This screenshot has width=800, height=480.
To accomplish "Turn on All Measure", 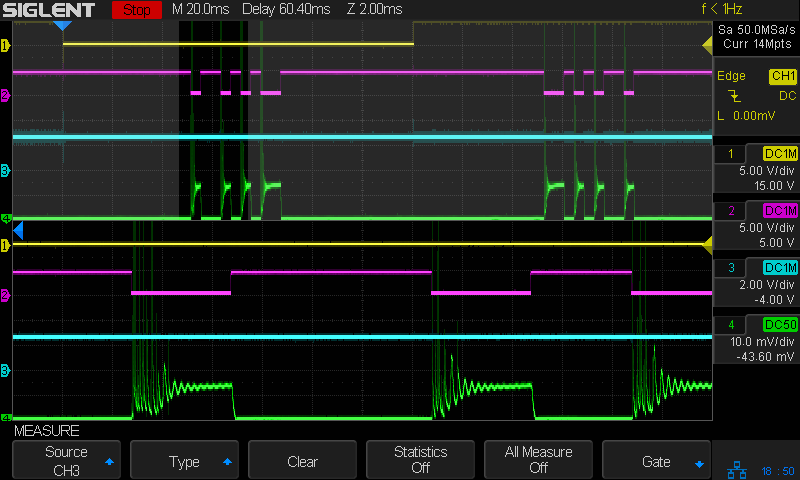I will point(538,460).
